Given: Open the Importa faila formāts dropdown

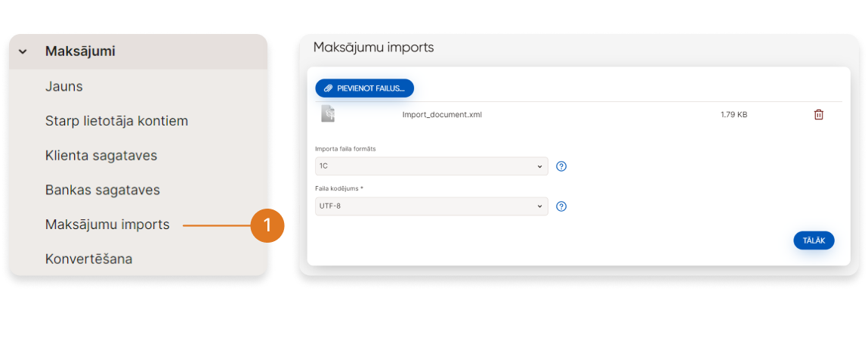Looking at the screenshot, I should pyautogui.click(x=431, y=166).
